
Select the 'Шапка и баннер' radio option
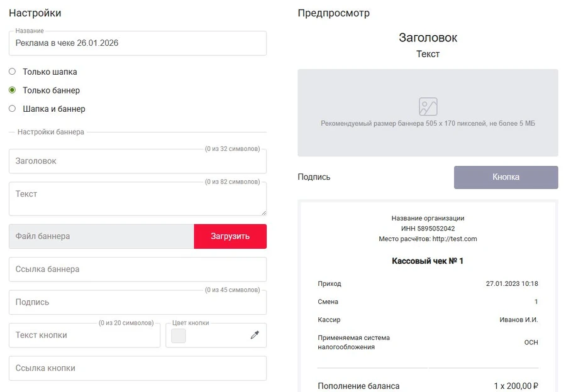[x=12, y=109]
